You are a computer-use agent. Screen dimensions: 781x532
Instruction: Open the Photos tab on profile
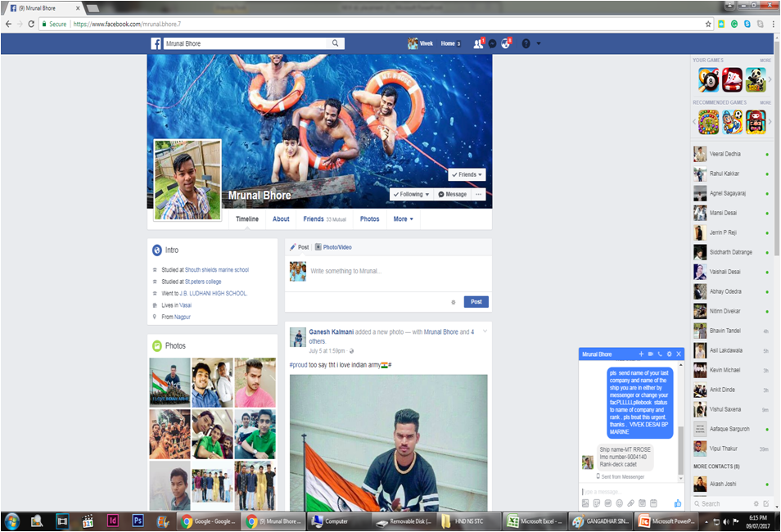coord(370,219)
